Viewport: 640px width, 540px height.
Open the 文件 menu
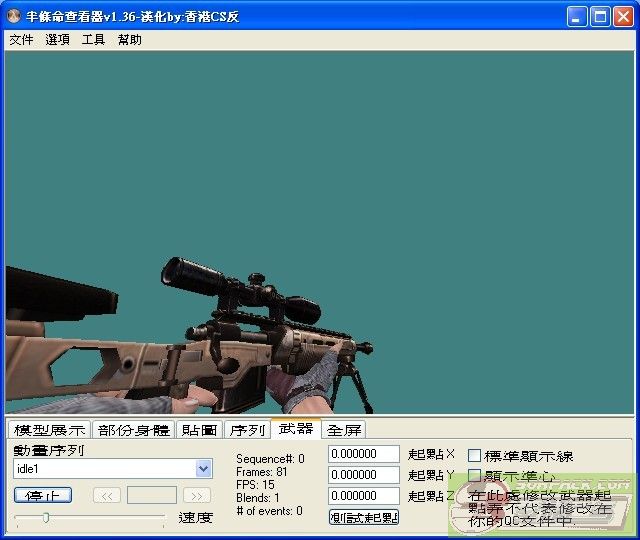click(x=21, y=40)
